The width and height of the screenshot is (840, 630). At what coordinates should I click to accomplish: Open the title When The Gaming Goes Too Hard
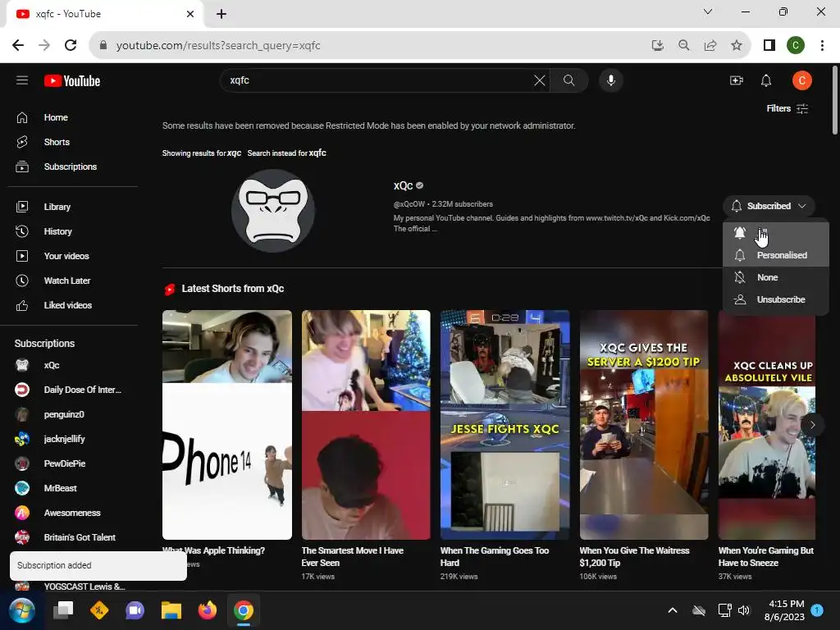click(495, 557)
